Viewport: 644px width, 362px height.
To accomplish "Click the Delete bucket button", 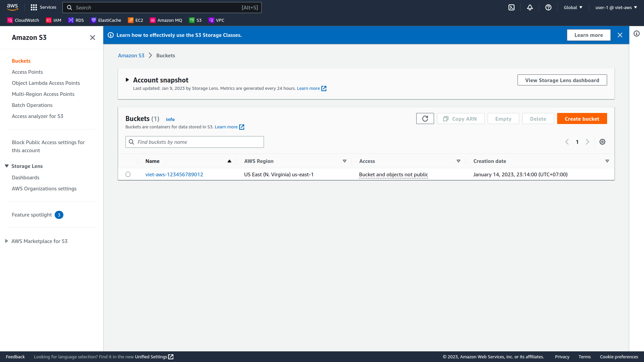I will click(x=538, y=119).
